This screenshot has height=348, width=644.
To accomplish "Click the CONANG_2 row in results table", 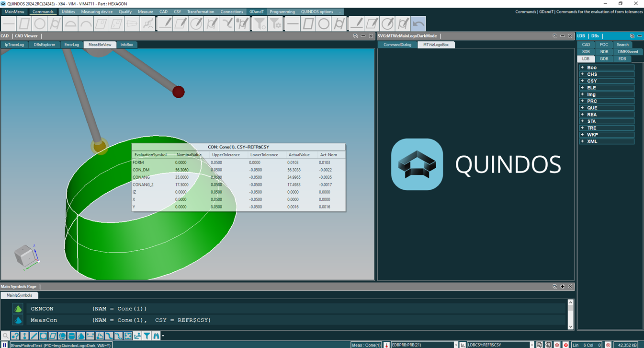I will click(x=238, y=185).
